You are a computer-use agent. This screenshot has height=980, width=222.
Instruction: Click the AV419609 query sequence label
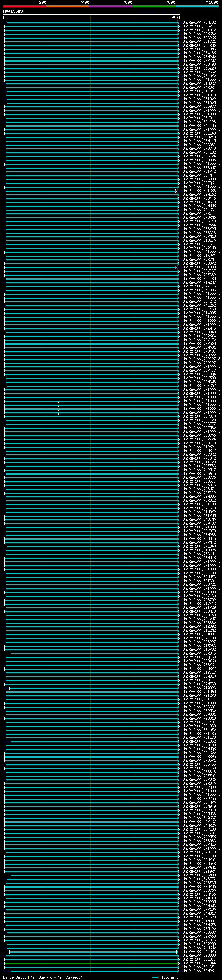[13, 11]
